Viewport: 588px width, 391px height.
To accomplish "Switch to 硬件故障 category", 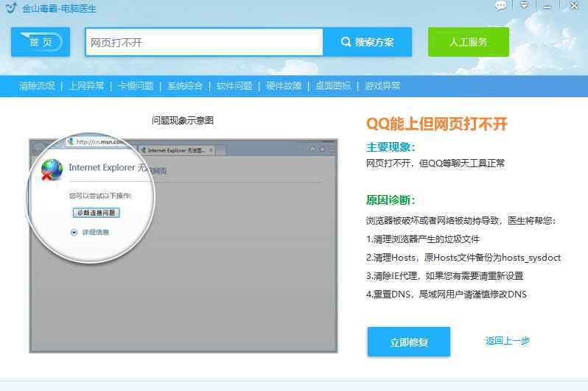I will point(284,86).
